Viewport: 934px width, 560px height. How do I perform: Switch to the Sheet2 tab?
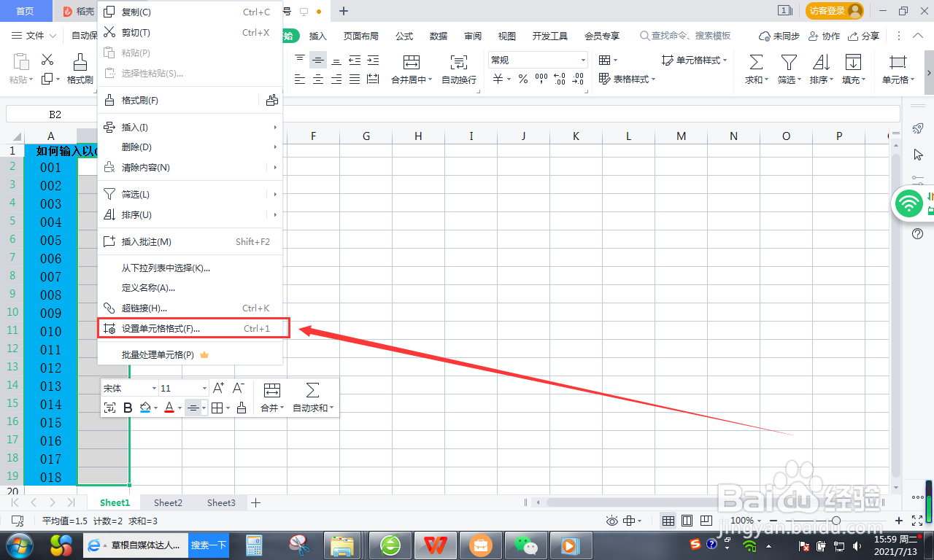coord(167,502)
